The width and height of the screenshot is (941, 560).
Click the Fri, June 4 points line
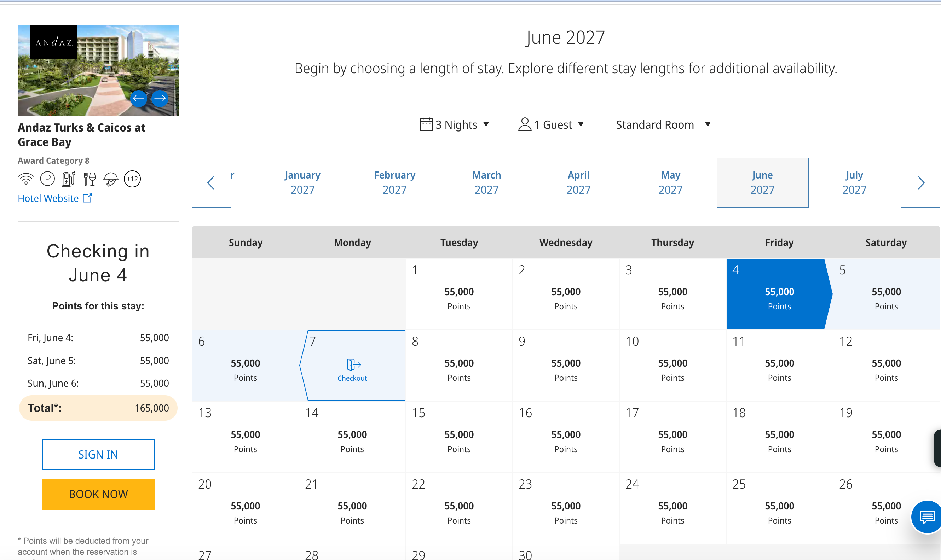[98, 338]
